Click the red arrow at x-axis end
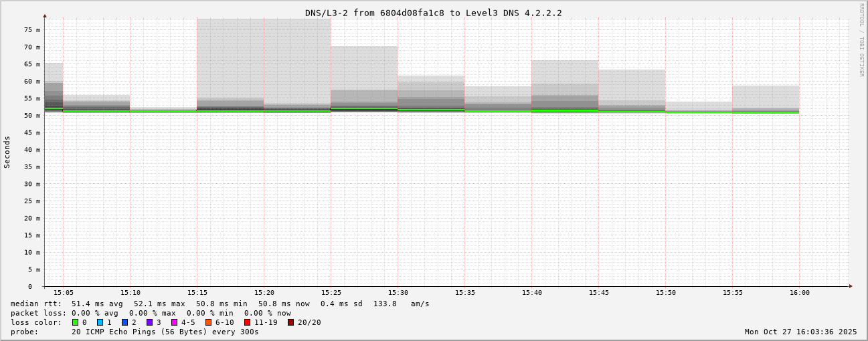This screenshot has height=341, width=868. pos(851,286)
